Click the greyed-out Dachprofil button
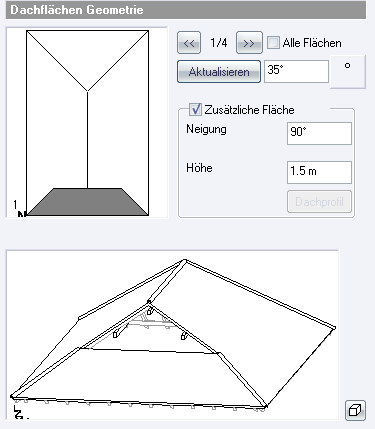375x429 pixels. 319,202
